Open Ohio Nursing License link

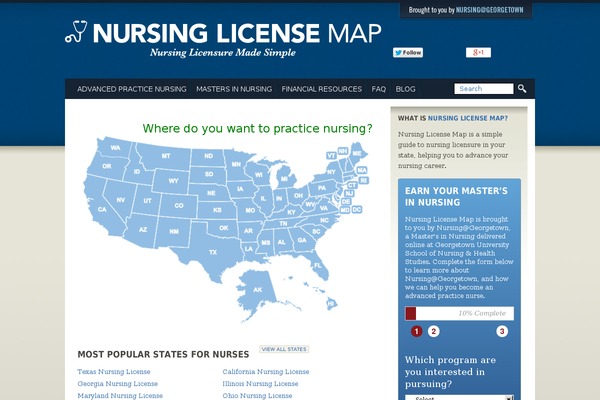257,395
